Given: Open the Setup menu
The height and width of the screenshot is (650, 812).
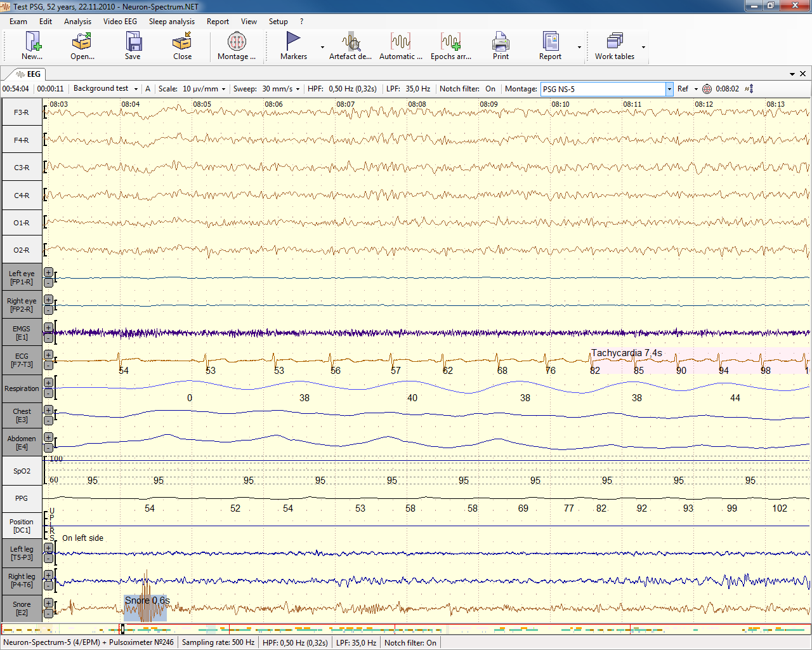Looking at the screenshot, I should click(x=278, y=22).
